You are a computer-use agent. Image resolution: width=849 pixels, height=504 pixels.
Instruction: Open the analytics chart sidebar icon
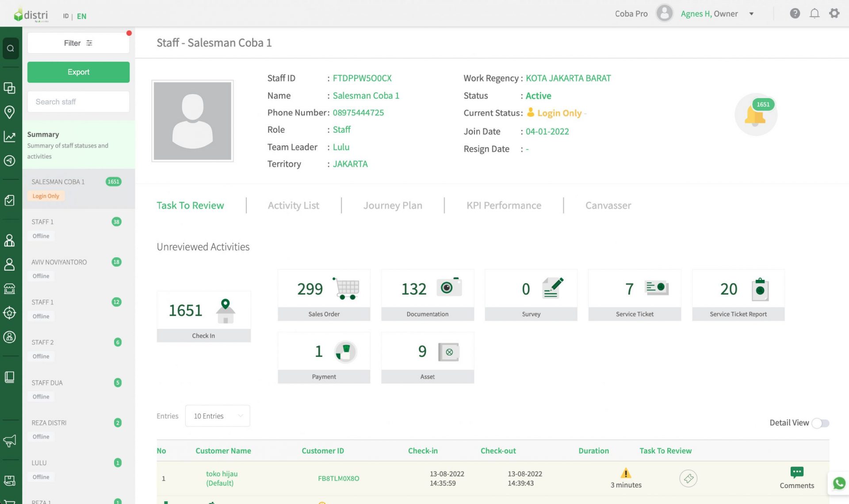9,137
